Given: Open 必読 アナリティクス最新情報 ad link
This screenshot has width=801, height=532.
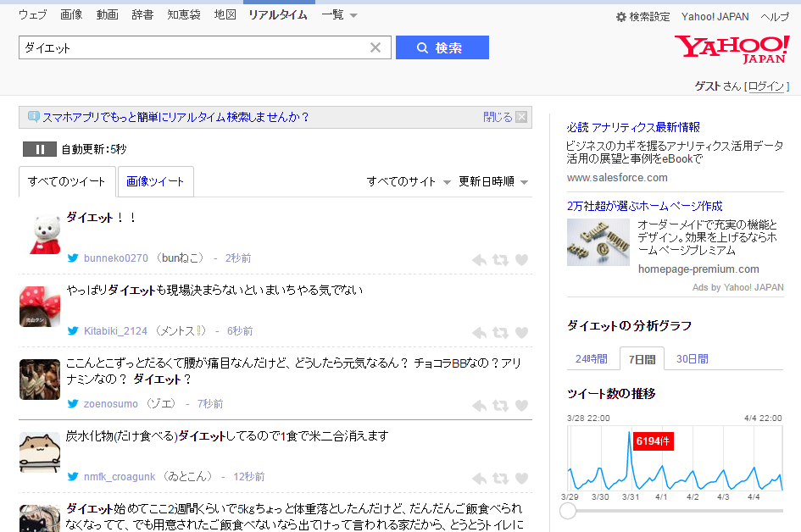Looking at the screenshot, I should pos(633,127).
